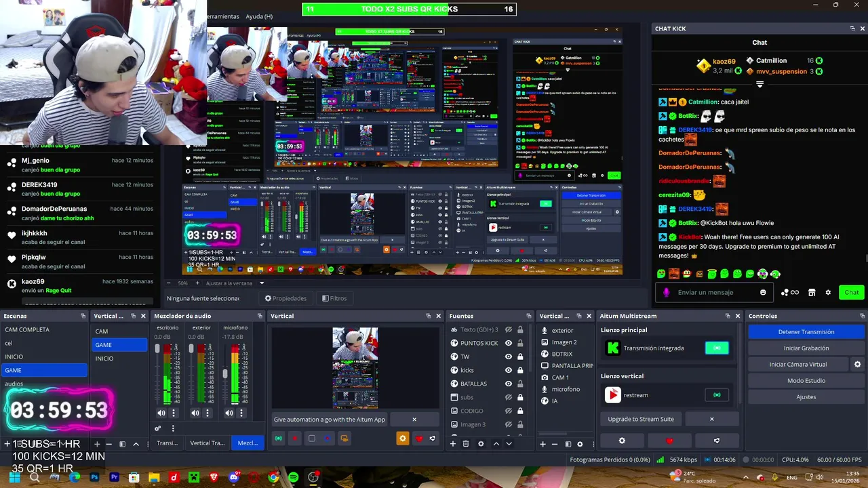Switch to the Mezcl... tab
The image size is (868, 488).
pyautogui.click(x=248, y=443)
